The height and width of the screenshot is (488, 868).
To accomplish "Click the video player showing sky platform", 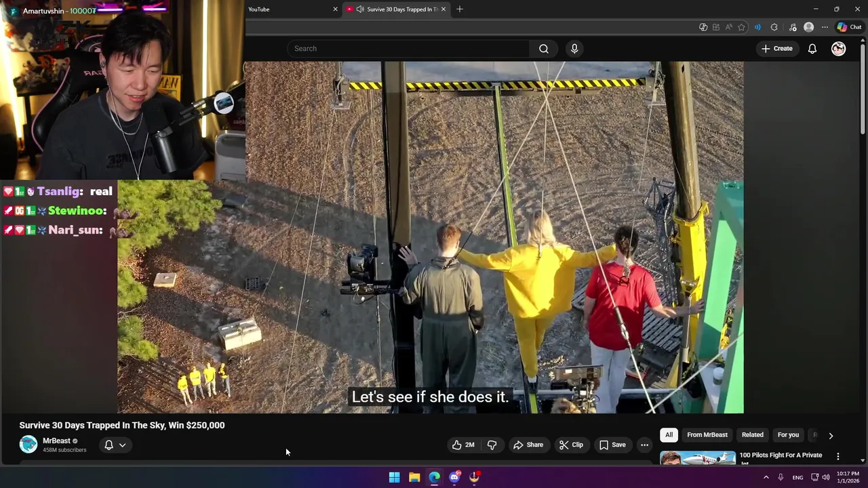I will tap(431, 237).
